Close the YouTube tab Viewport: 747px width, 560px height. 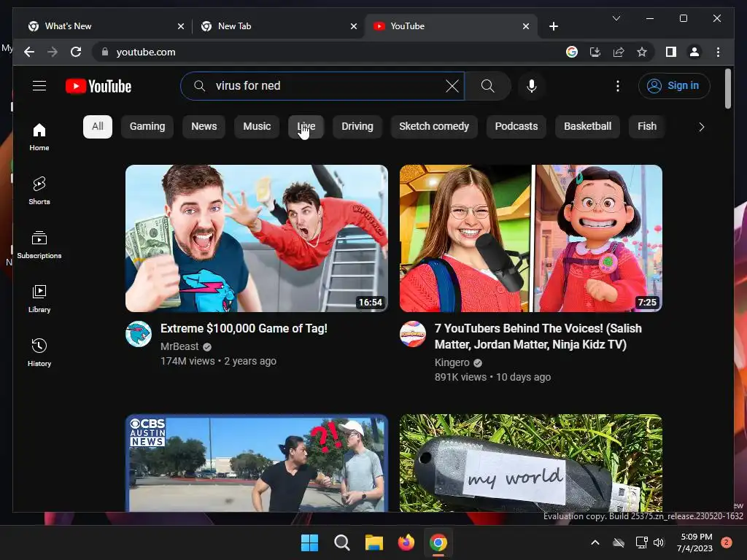point(525,26)
